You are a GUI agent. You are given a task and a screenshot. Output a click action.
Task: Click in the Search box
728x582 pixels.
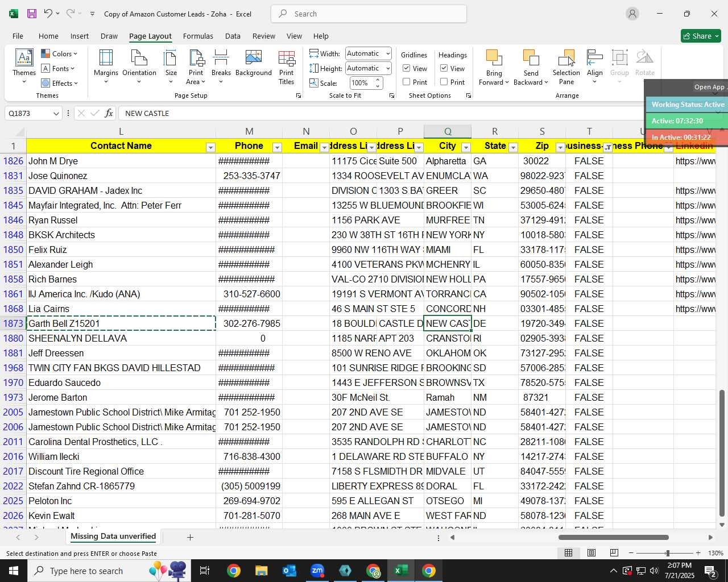tap(369, 14)
